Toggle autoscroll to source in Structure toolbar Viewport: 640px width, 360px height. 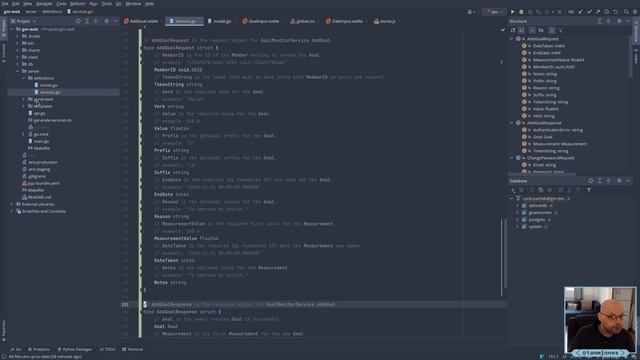pyautogui.click(x=552, y=30)
